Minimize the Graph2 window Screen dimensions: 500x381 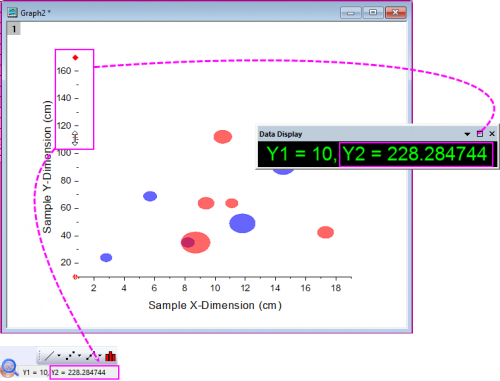[350, 13]
